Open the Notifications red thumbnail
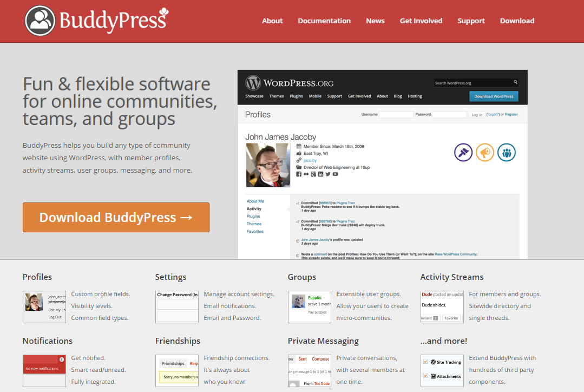This screenshot has height=392, width=584. click(x=44, y=371)
